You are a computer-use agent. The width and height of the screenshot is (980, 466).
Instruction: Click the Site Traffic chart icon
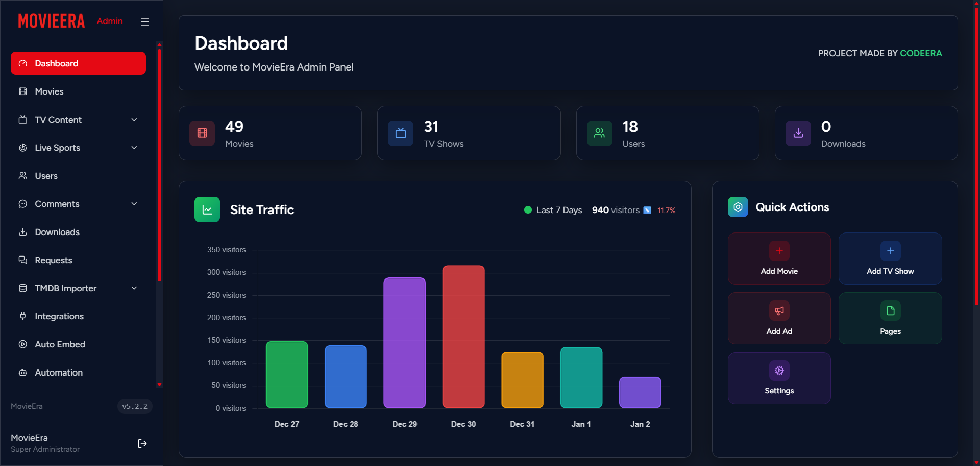(x=207, y=209)
